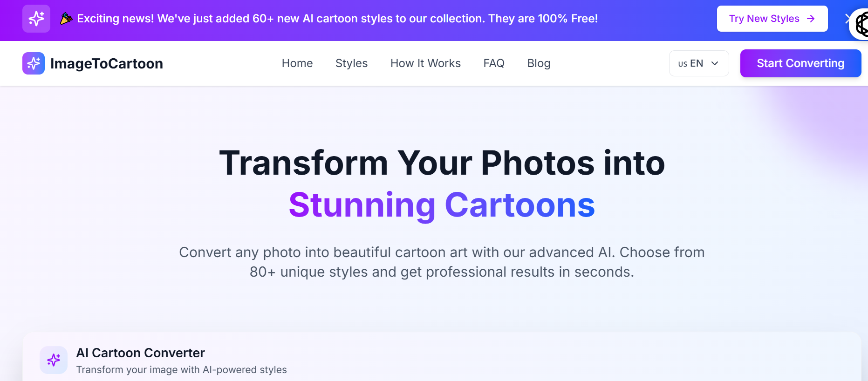Click the Start Converting button
Screen dimensions: 868x381
point(800,63)
